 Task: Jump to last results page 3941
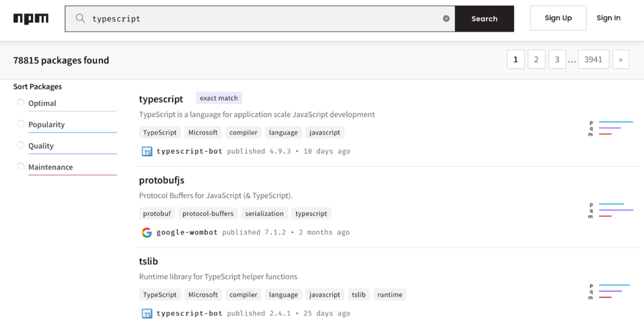tap(593, 60)
